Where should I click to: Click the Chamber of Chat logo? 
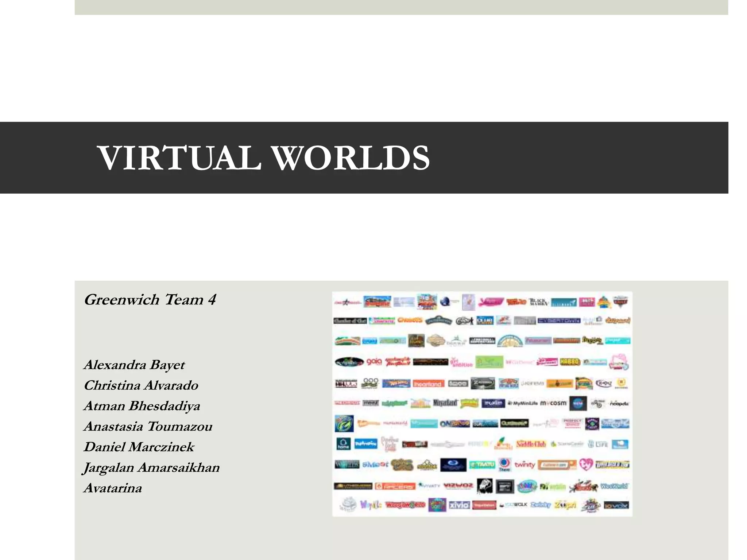point(350,321)
